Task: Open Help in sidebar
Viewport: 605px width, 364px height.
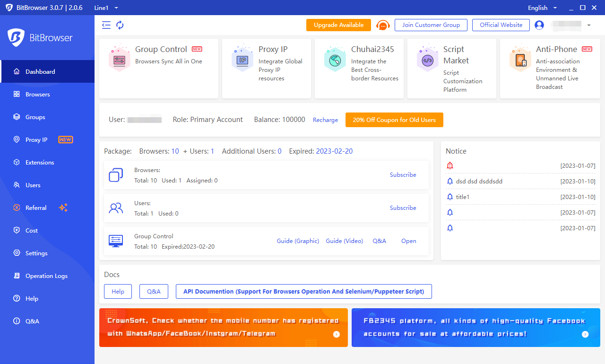Action: click(x=47, y=298)
